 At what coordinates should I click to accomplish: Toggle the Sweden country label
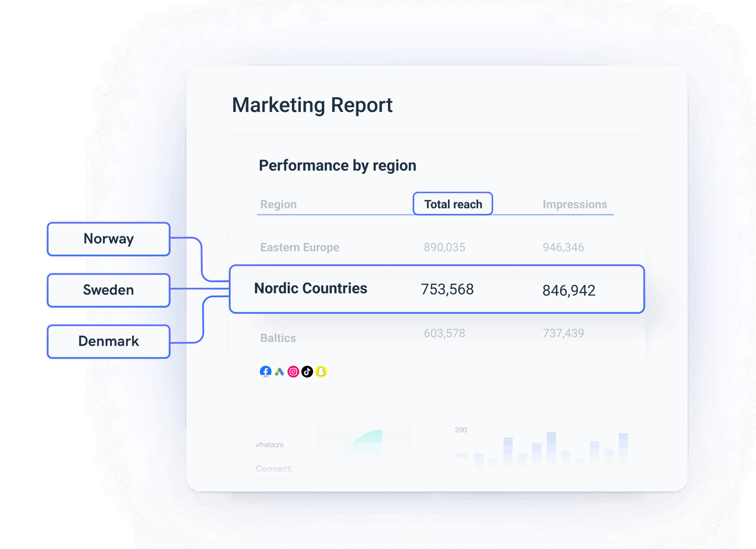(108, 290)
